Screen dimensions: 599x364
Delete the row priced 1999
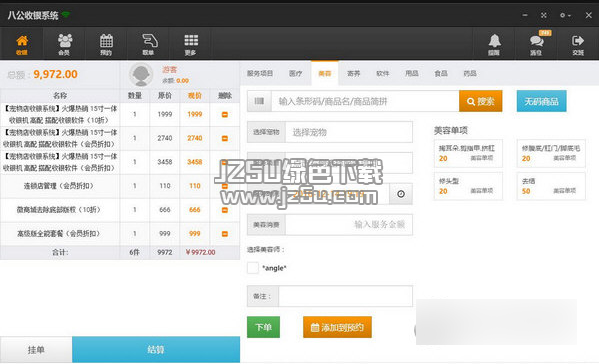225,114
